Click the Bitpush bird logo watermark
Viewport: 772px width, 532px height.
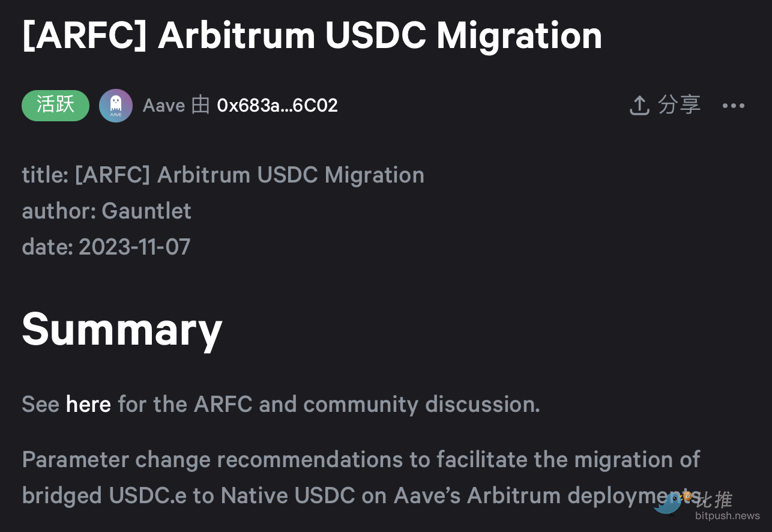tap(669, 504)
